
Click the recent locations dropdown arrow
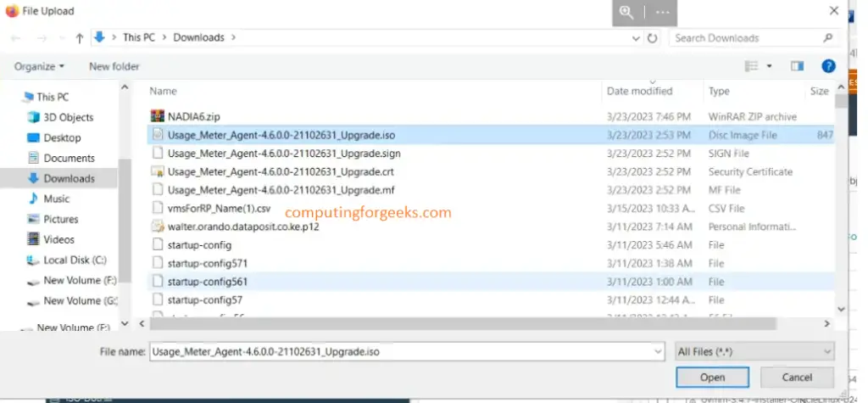(x=62, y=38)
